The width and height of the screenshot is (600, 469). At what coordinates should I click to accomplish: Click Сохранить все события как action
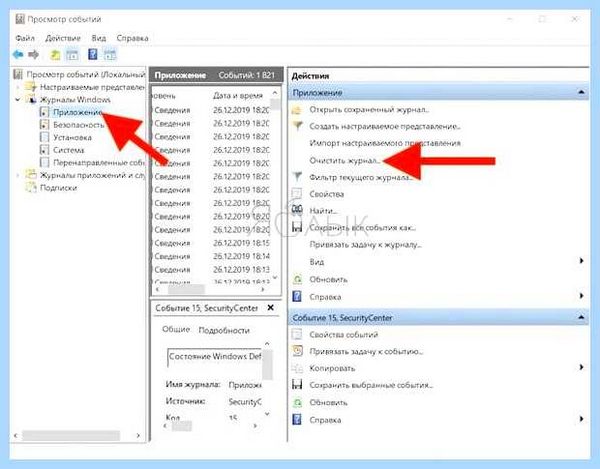click(362, 228)
